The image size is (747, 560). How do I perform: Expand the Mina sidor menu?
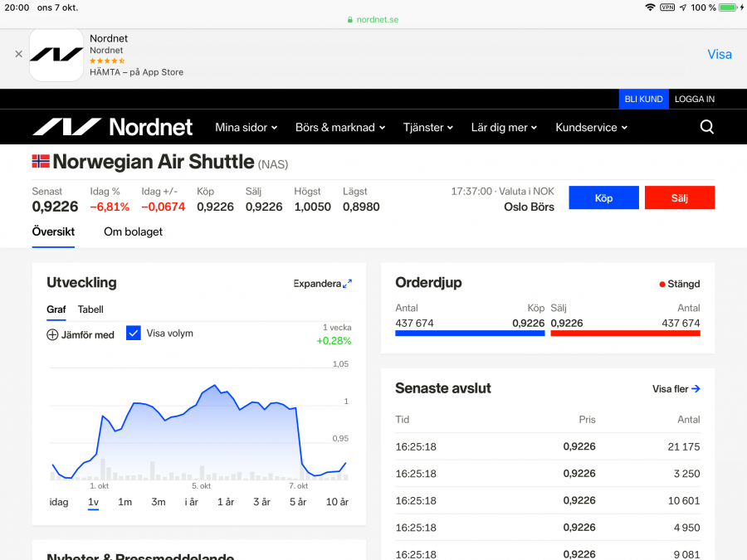coord(247,128)
